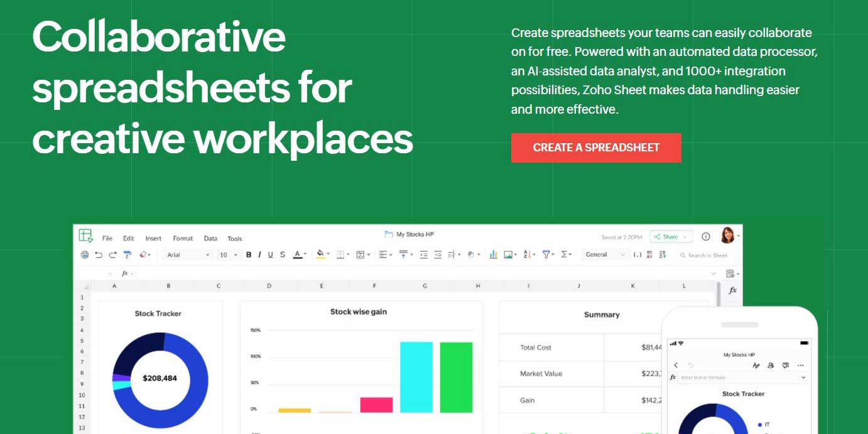Click the thousands separator format icon

tap(637, 255)
